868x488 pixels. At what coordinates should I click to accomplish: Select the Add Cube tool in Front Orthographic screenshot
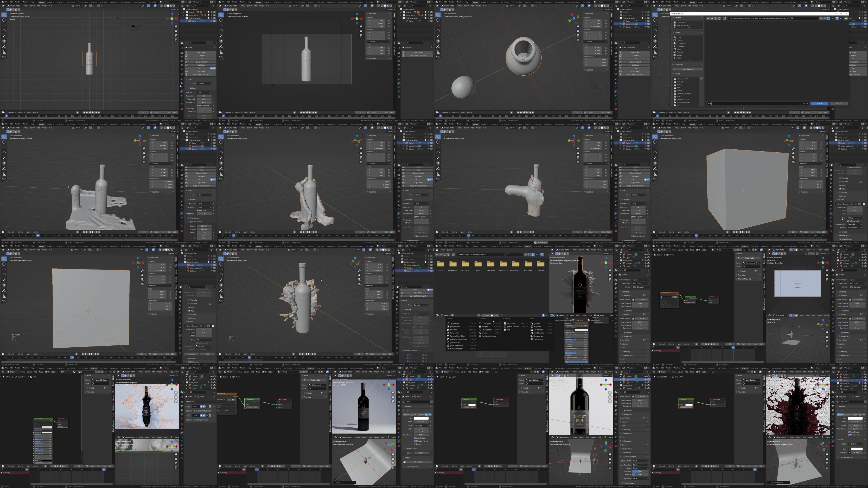(x=4, y=57)
